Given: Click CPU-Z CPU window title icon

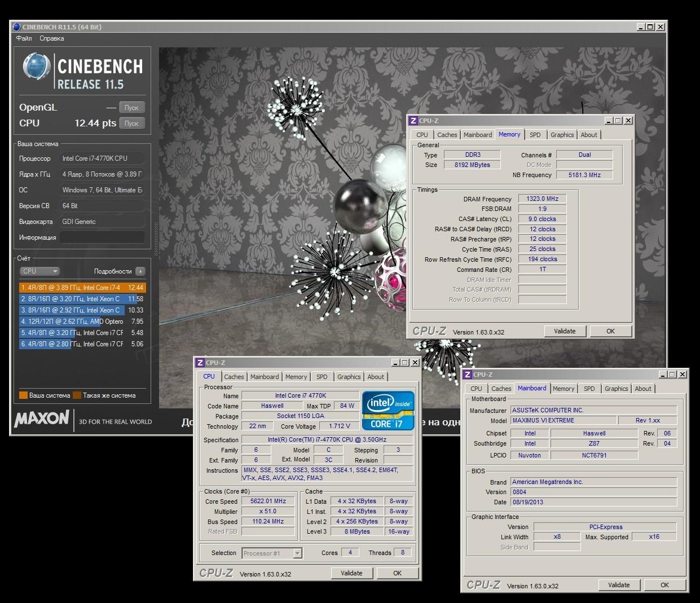Looking at the screenshot, I should coord(200,362).
